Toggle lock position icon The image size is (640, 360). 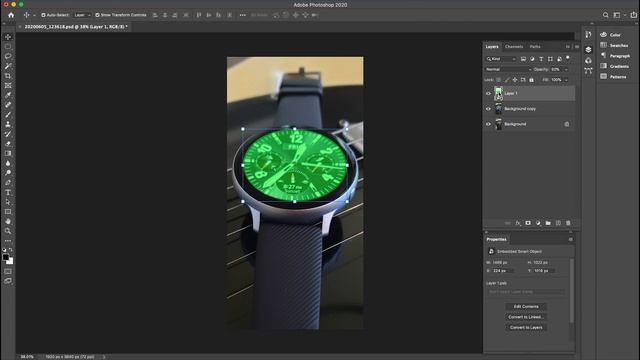tap(515, 80)
